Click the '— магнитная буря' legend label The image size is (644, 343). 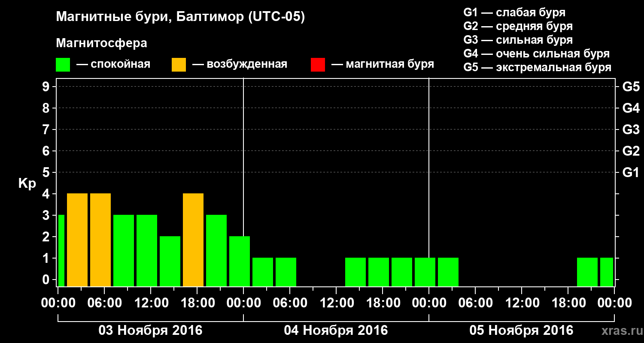[x=383, y=64]
